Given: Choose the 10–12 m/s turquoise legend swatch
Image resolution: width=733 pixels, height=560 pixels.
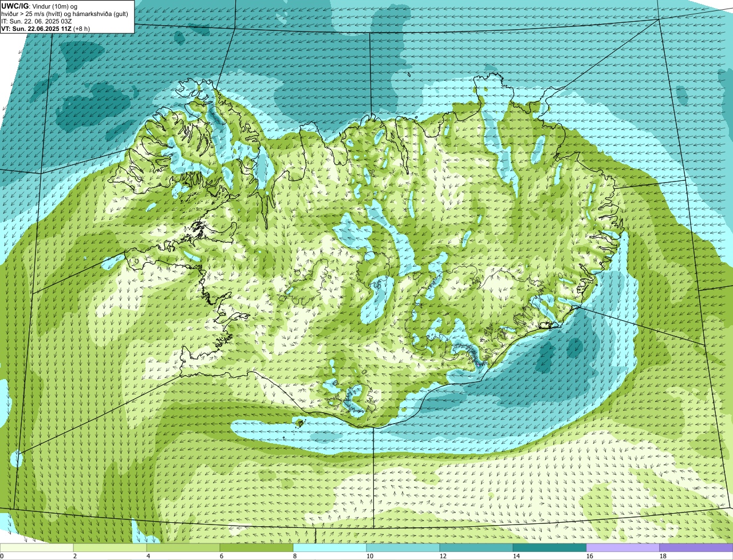Looking at the screenshot, I should coord(403,547).
